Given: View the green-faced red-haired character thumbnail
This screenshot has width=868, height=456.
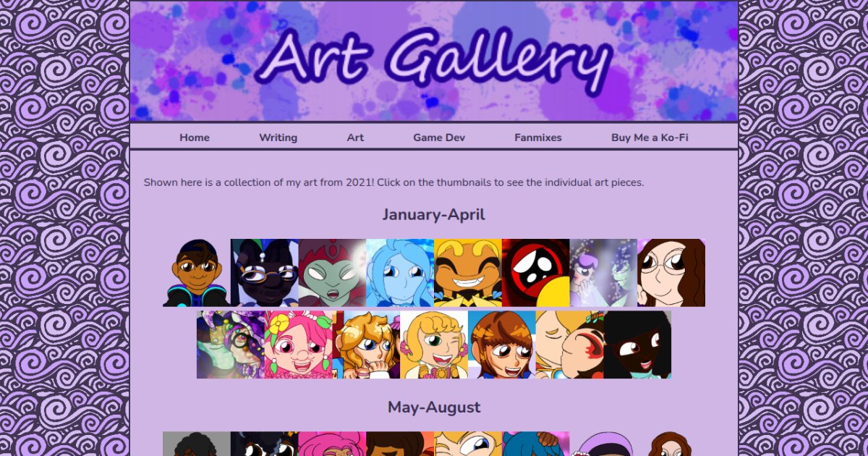Looking at the screenshot, I should 333,273.
